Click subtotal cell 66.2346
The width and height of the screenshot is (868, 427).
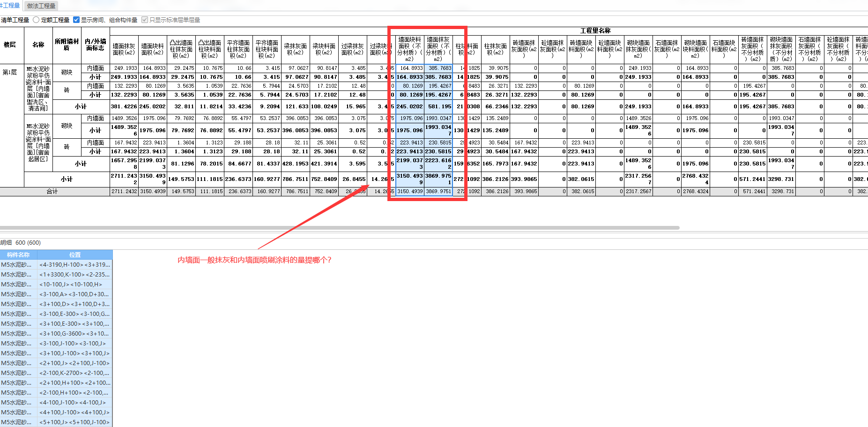[496, 106]
